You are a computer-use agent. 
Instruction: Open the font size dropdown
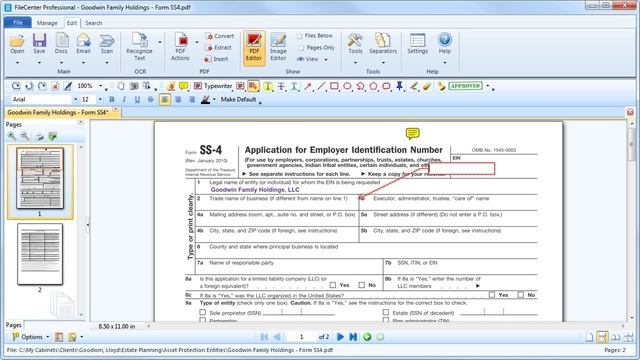[100, 99]
